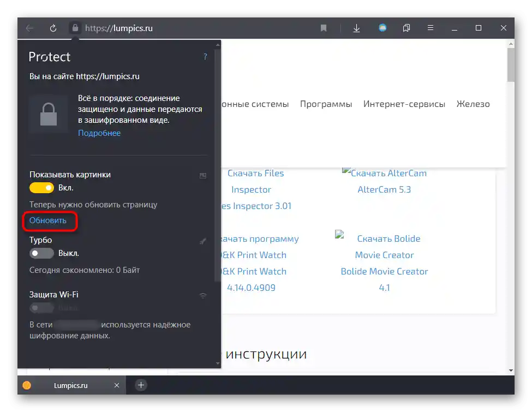Click the rocket icon beside Турбо
532x412 pixels.
(203, 241)
